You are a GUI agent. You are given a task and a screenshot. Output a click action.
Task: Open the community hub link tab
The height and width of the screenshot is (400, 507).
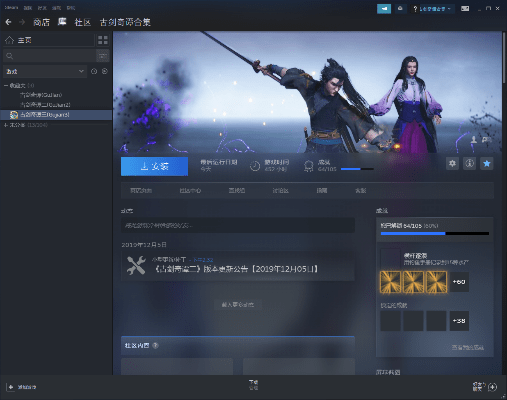pos(190,191)
